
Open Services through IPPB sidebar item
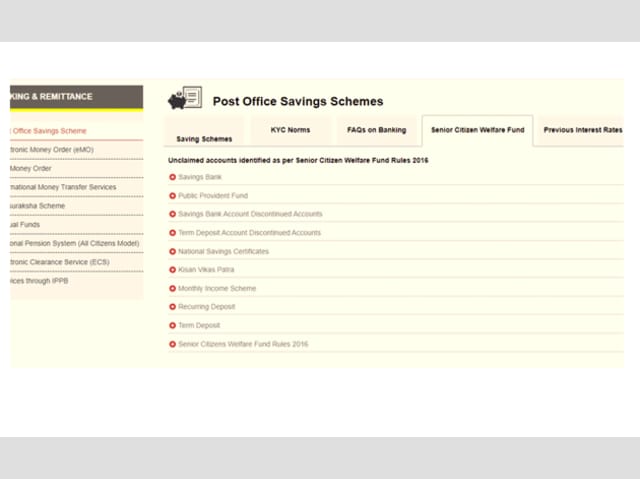point(77,281)
